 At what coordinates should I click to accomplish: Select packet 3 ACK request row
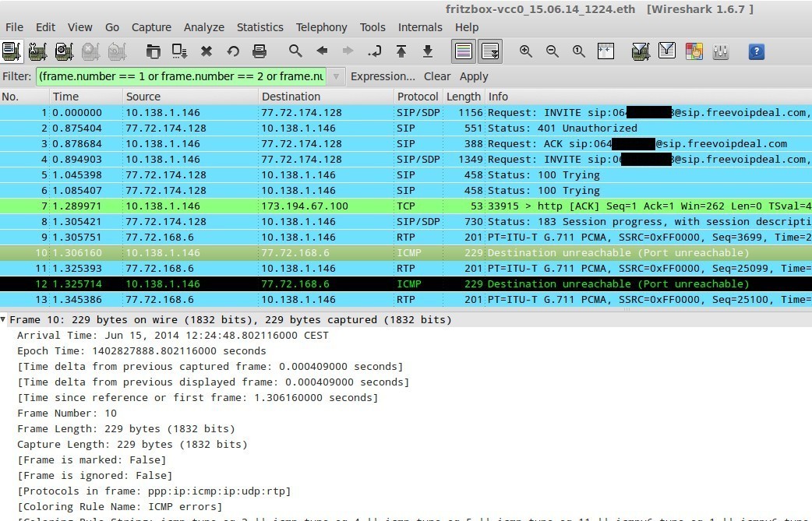click(406, 144)
